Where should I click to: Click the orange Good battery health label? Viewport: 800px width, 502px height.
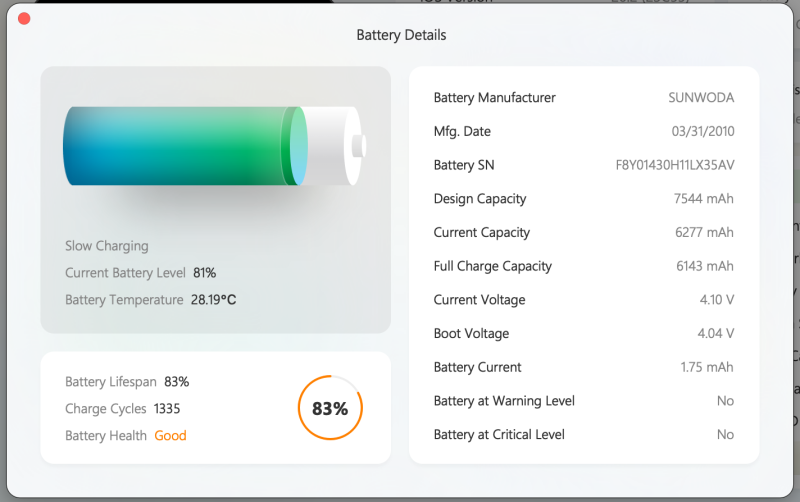coord(170,436)
